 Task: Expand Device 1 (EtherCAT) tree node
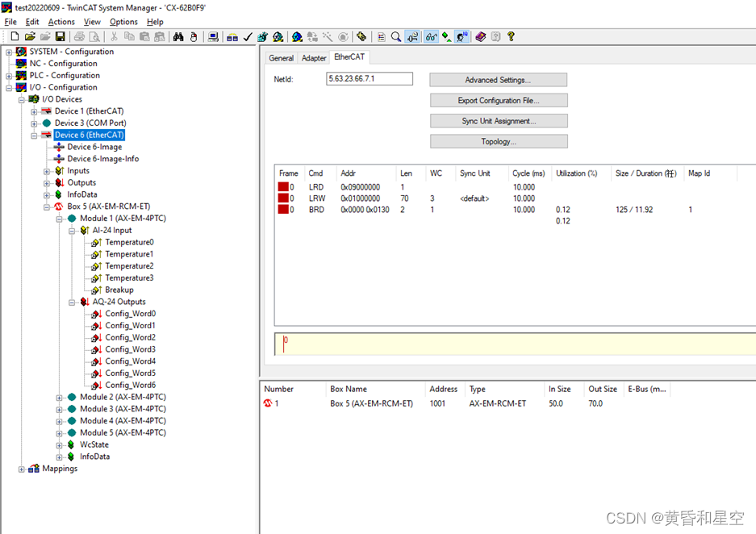point(34,112)
